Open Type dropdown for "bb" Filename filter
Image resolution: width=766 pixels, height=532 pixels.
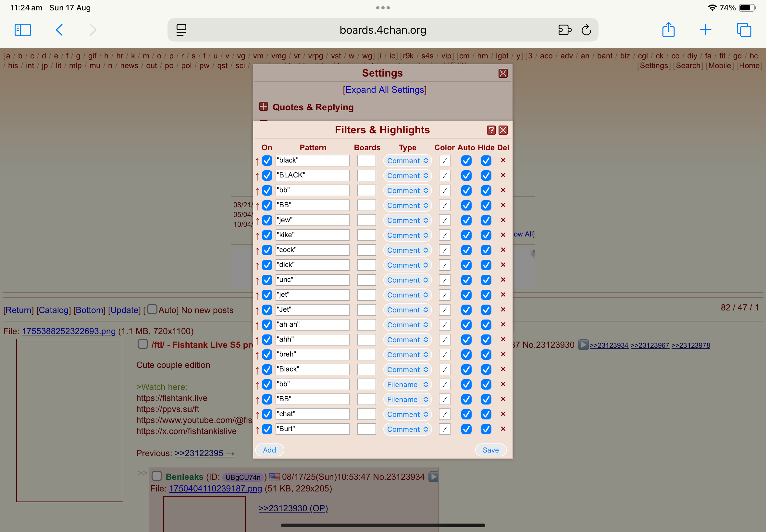point(407,385)
